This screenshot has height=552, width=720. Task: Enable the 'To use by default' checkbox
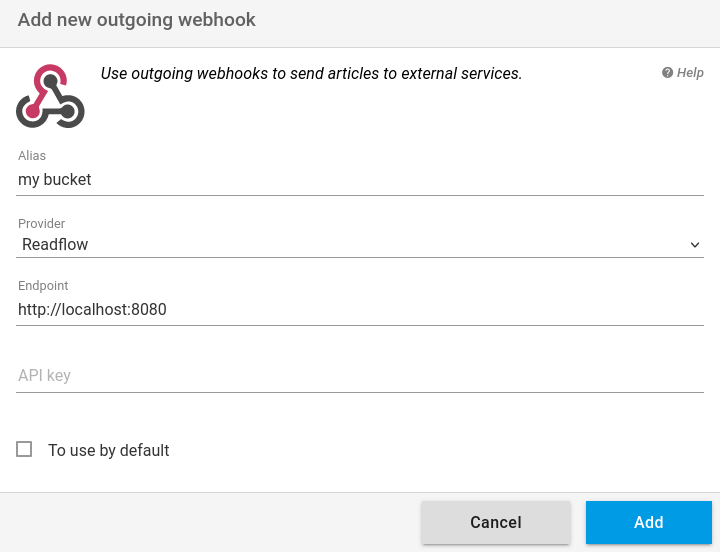point(24,449)
